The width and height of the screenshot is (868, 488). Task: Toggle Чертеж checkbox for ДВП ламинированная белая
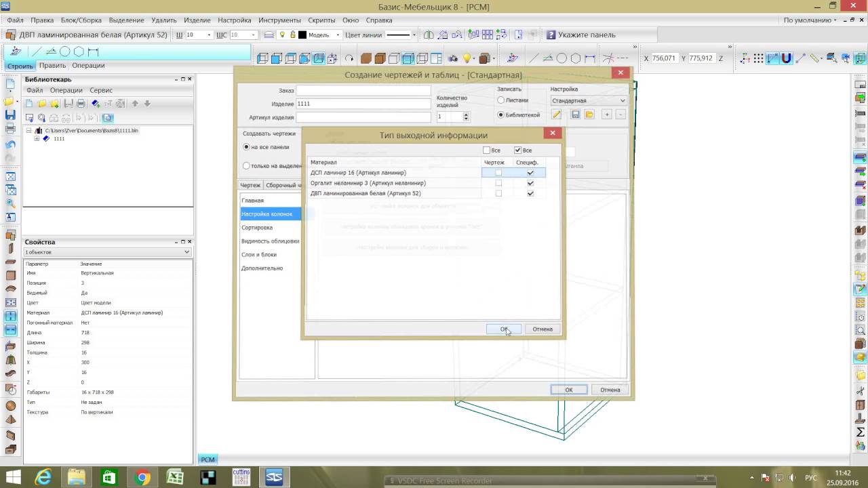(498, 193)
